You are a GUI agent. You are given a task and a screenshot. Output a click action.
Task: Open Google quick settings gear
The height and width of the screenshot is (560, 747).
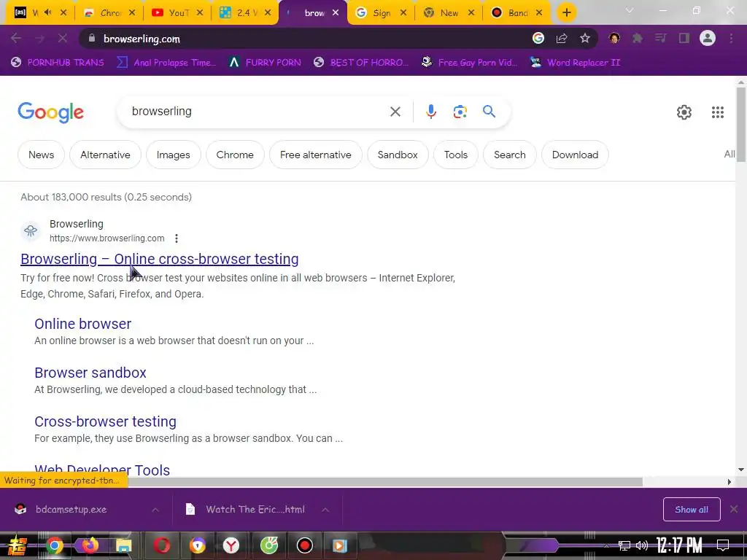pos(684,112)
